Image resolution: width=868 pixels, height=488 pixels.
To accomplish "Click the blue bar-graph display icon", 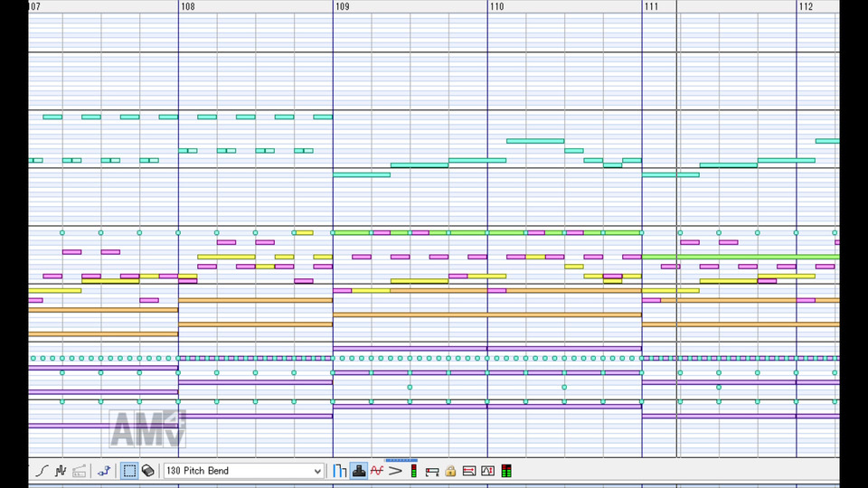I will (x=339, y=471).
